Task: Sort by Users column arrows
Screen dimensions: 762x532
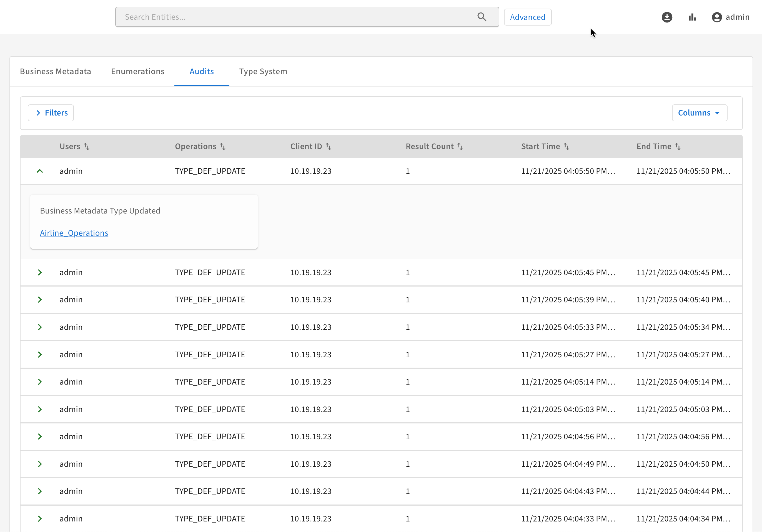Action: (87, 146)
